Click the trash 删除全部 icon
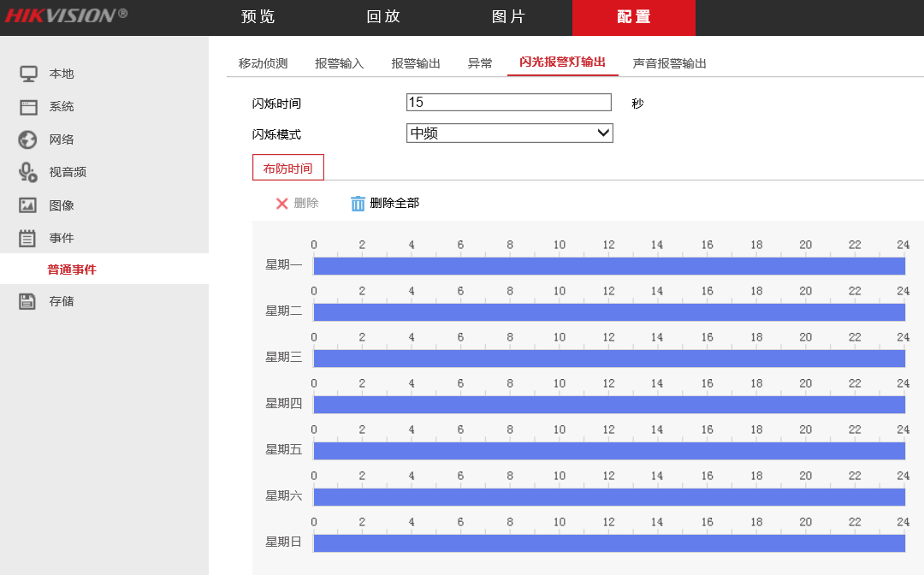 coord(357,203)
